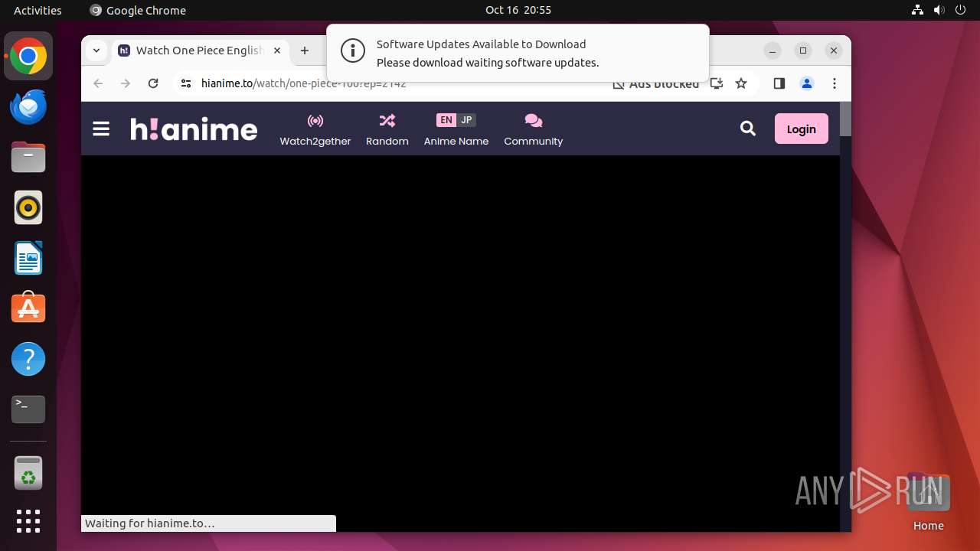Viewport: 980px width, 551px height.
Task: Open the Software Updates notification
Action: [x=518, y=53]
